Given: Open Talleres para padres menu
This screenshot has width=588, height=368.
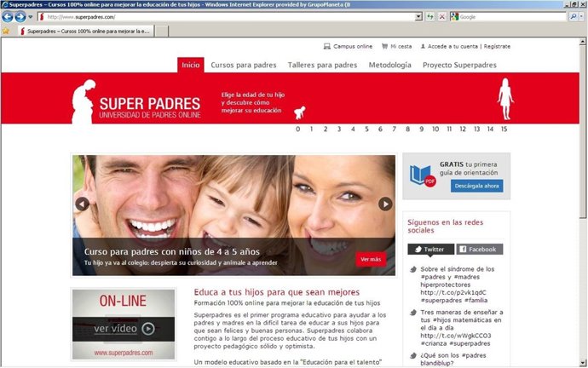Looking at the screenshot, I should [x=322, y=65].
